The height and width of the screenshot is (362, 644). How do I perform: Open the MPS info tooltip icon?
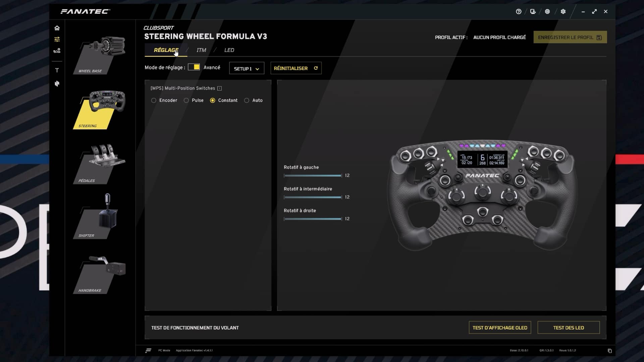[x=220, y=88]
